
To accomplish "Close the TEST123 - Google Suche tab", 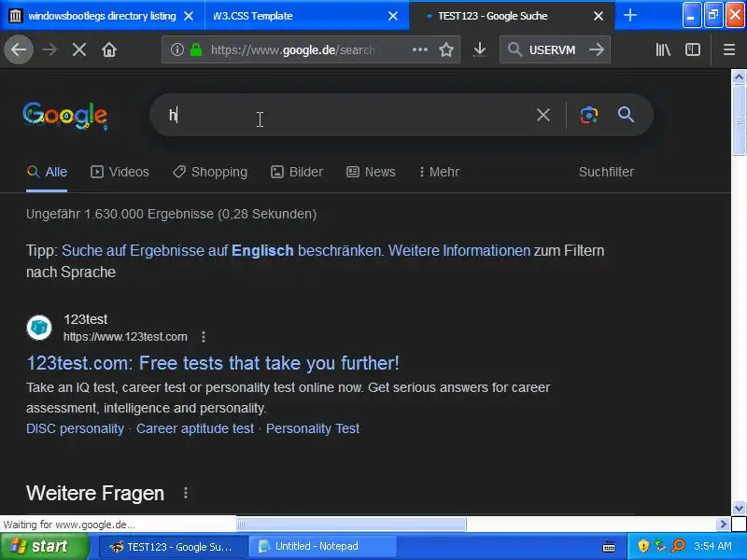I will click(599, 16).
